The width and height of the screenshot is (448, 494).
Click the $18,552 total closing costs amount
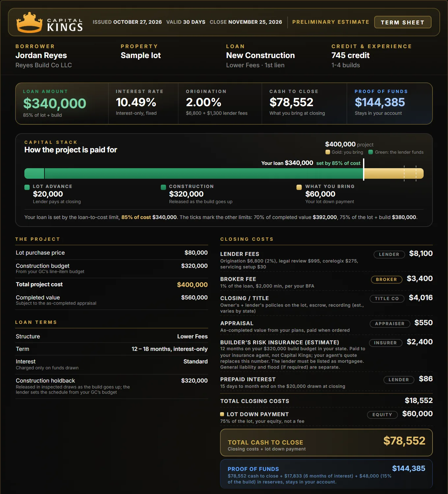(419, 401)
